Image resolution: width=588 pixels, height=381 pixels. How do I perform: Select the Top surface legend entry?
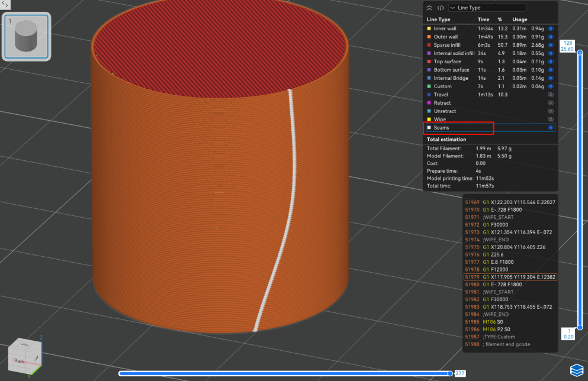coord(447,62)
